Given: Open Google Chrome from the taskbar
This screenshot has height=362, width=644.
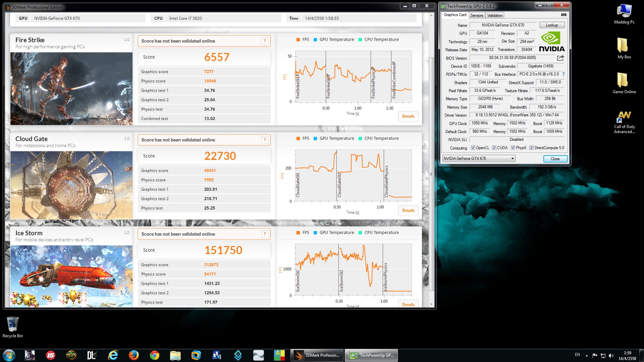Looking at the screenshot, I should pyautogui.click(x=154, y=355).
